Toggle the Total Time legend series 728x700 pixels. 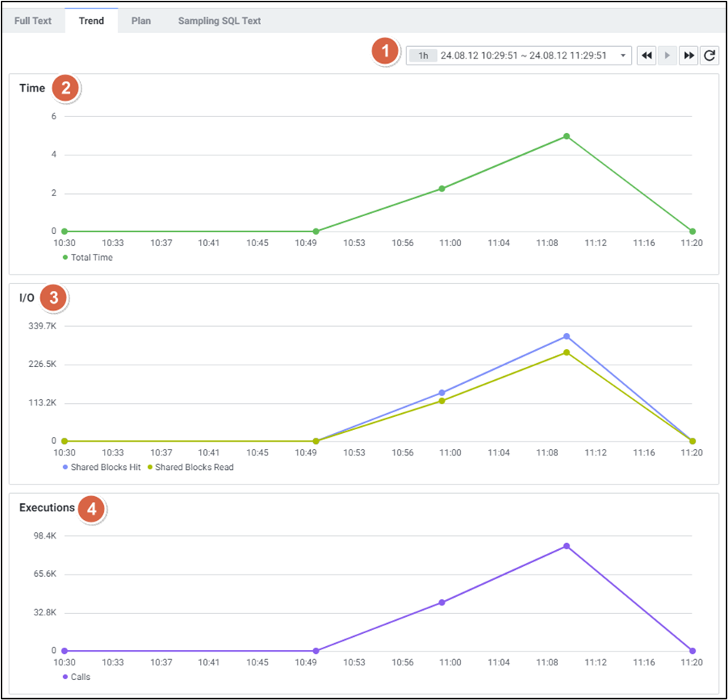(x=91, y=258)
